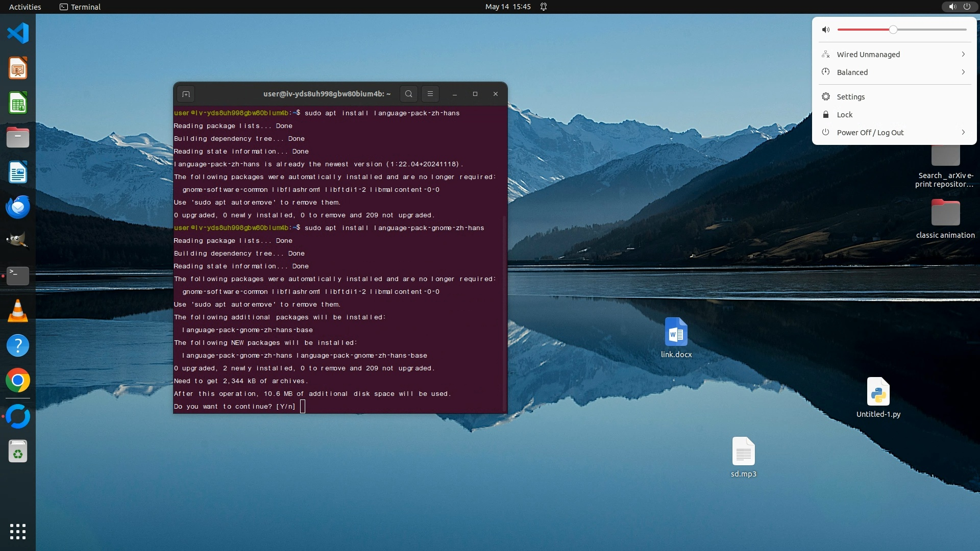Click the volume slider track
The width and height of the screenshot is (980, 551).
929,30
